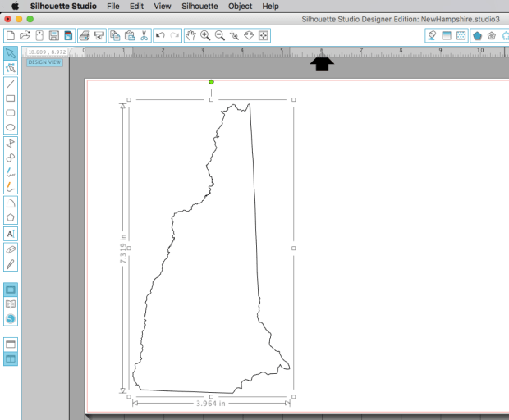Screen dimensions: 509x420
Task: Click the Zoom In magnifier icon
Action: tap(204, 36)
